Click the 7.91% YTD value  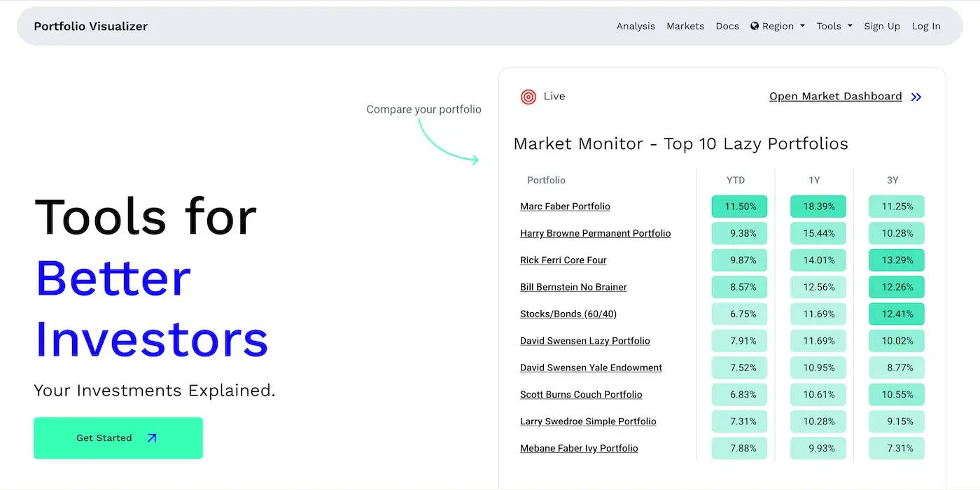pos(740,341)
